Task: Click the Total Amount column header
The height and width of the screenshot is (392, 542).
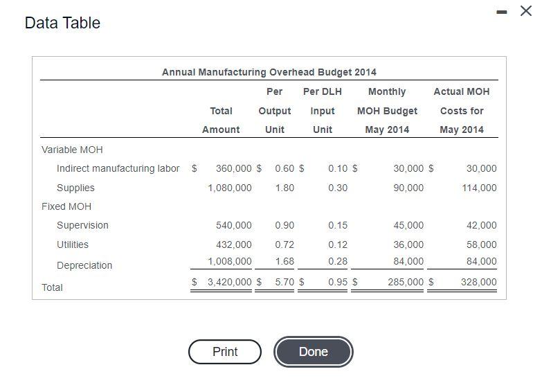Action: (221, 120)
